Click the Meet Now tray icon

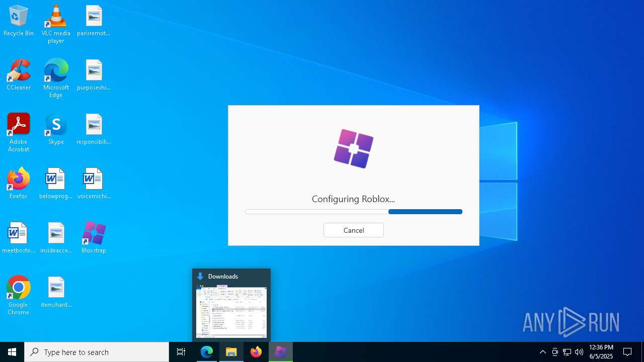point(555,352)
